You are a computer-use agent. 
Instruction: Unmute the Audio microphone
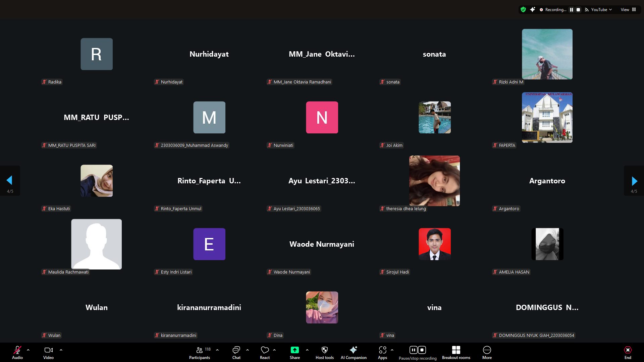click(x=17, y=352)
